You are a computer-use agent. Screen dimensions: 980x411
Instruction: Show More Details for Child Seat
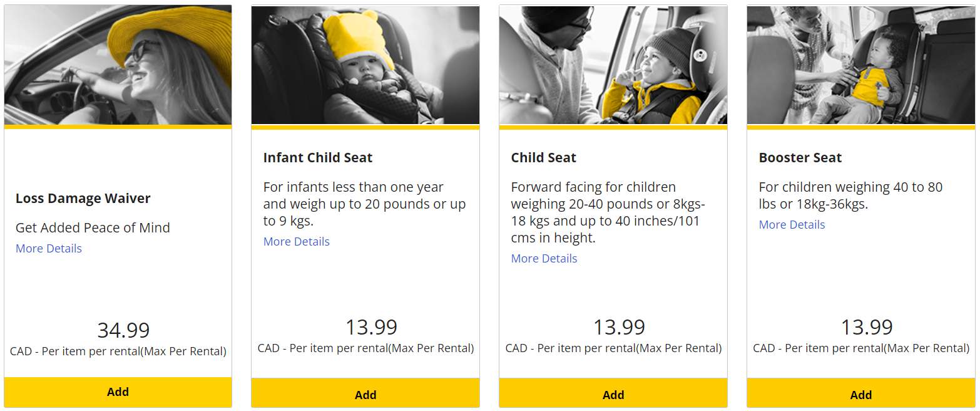[x=544, y=259]
